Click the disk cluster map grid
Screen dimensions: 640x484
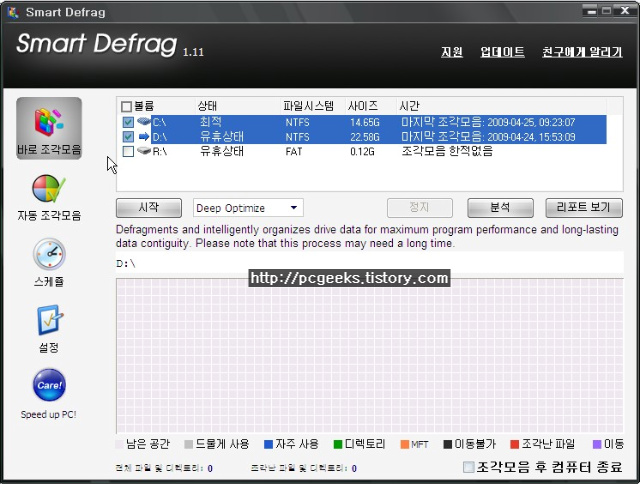[370, 356]
